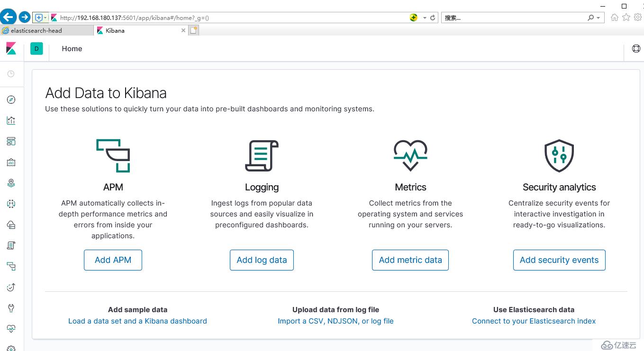Click the Upload data from log file label
Image resolution: width=644 pixels, height=351 pixels.
click(336, 310)
